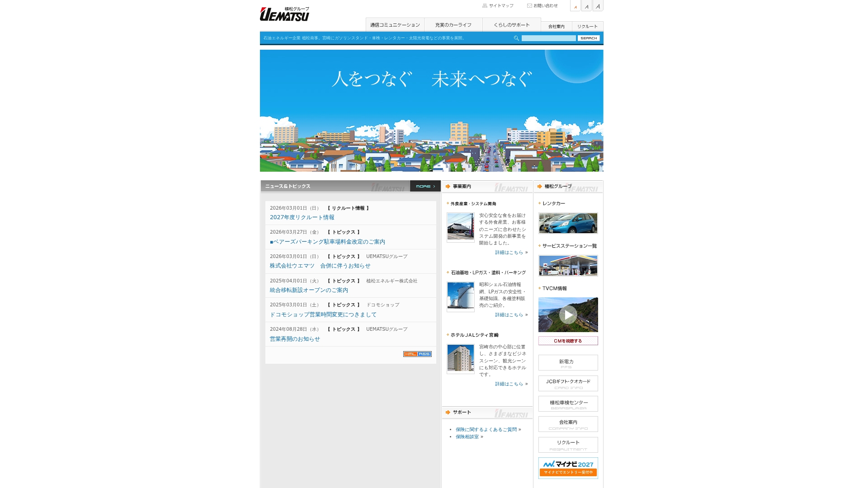The width and height of the screenshot is (868, 488).
Task: Open the 会社案内 COMPANY INFO banner
Action: click(568, 424)
